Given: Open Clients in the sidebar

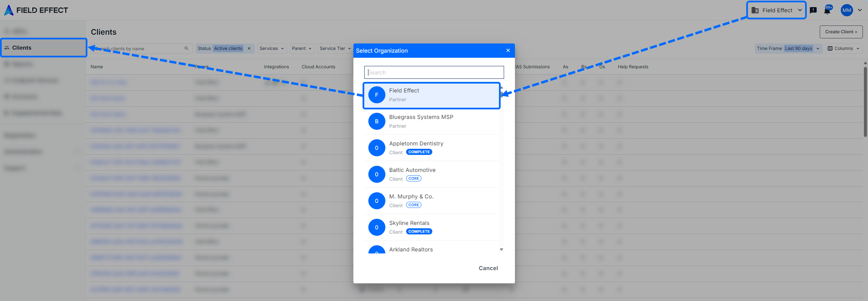Looking at the screenshot, I should (x=44, y=48).
